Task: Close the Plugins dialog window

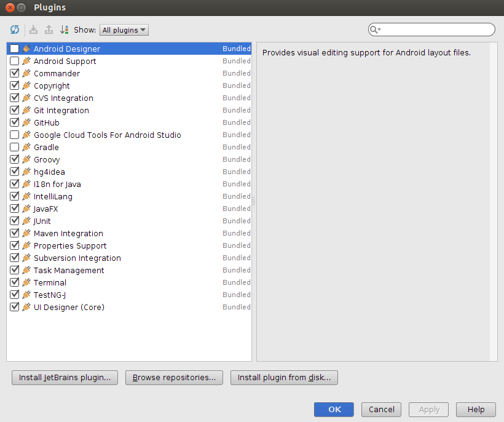Action: pos(10,7)
